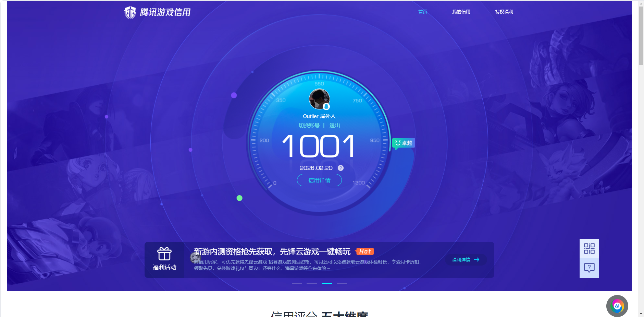The image size is (644, 317).
Task: Click the QR code icon on the right
Action: pos(589,248)
